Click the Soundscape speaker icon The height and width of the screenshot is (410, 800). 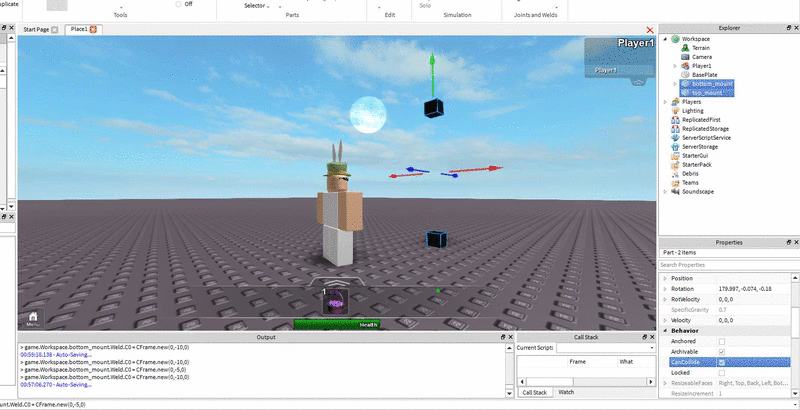(676, 192)
